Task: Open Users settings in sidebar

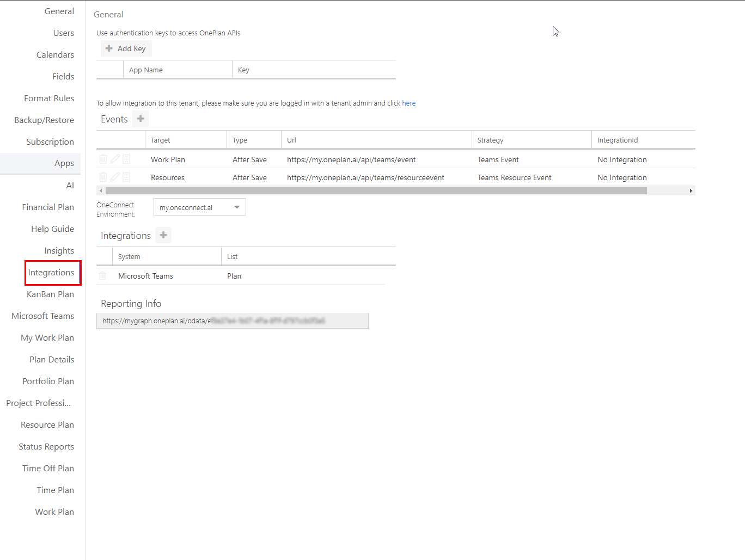Action: [64, 33]
